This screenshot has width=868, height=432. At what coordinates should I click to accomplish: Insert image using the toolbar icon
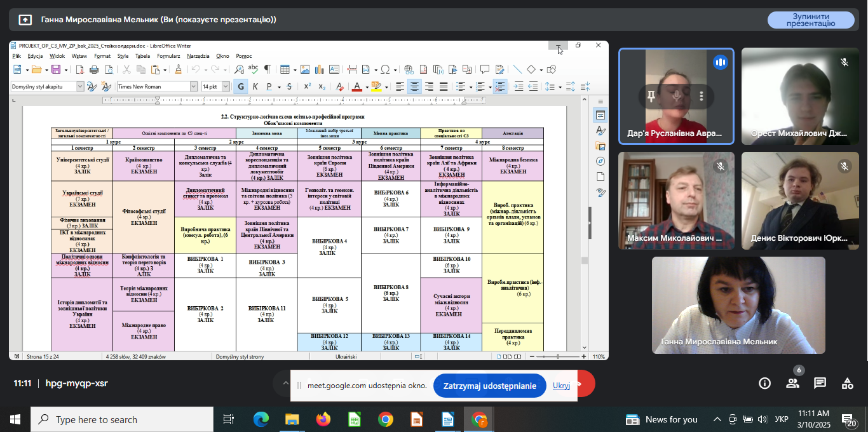pyautogui.click(x=305, y=69)
